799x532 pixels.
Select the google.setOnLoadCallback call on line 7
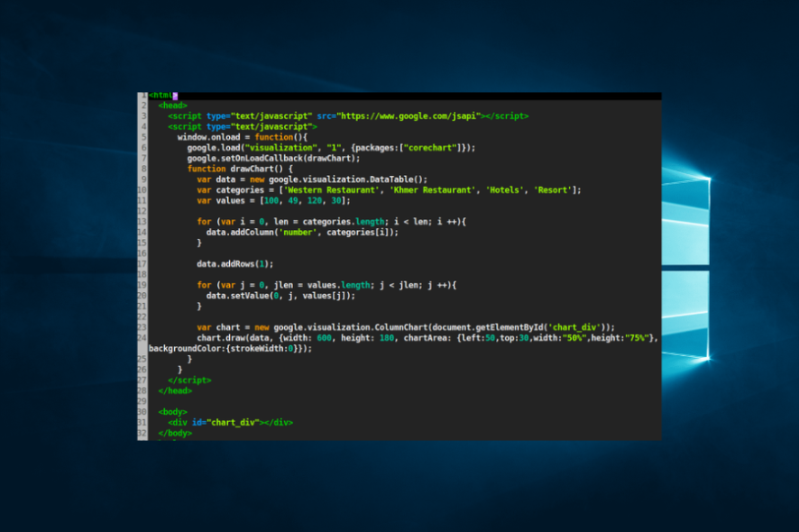point(271,158)
